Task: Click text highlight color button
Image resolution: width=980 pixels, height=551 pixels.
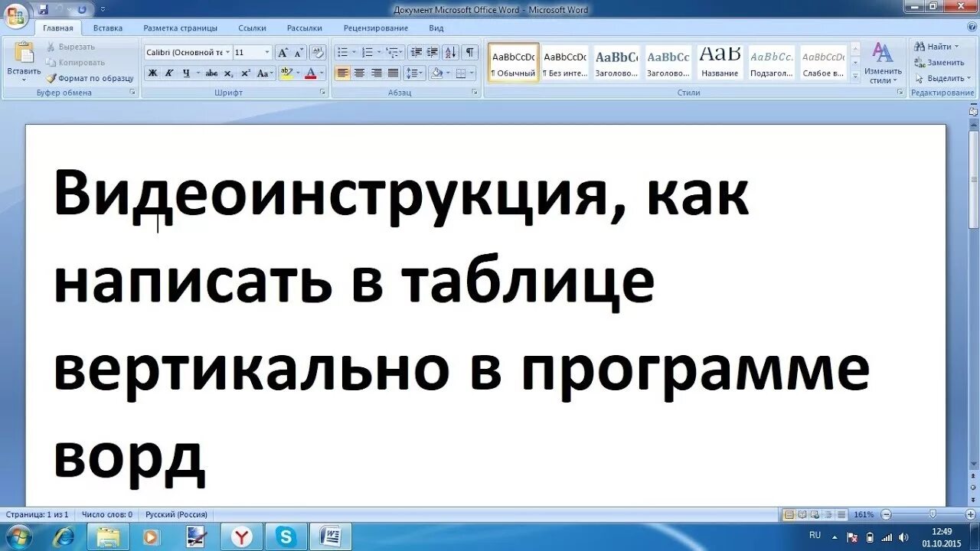Action: (x=286, y=73)
